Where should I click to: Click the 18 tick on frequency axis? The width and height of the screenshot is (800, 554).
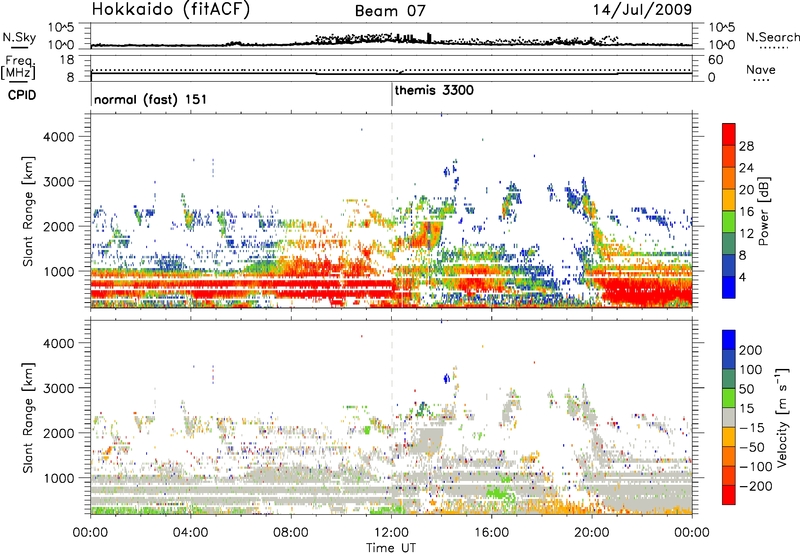coord(67,60)
